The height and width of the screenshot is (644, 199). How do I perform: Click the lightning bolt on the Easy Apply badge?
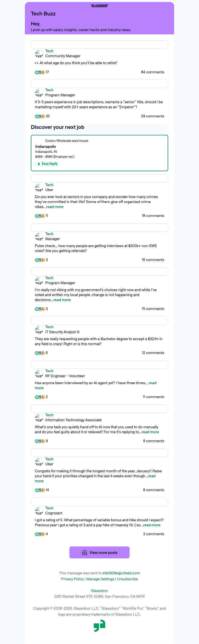pos(39,164)
